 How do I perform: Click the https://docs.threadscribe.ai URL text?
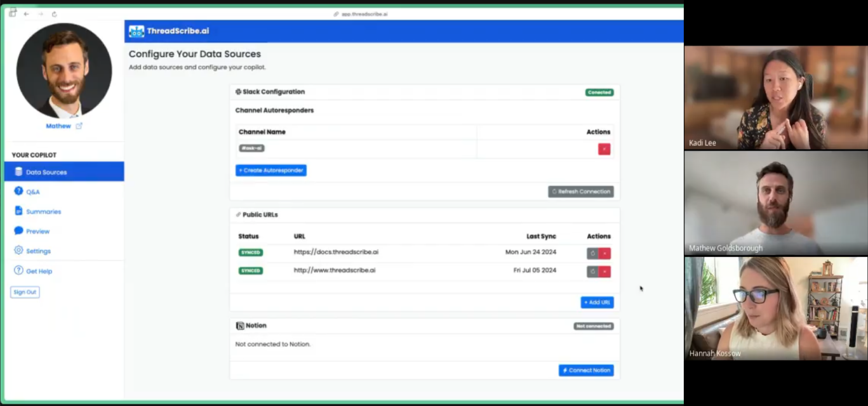pyautogui.click(x=336, y=252)
